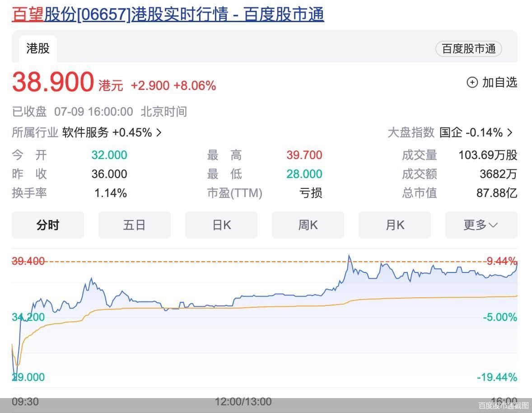Image resolution: width=532 pixels, height=413 pixels.
Task: Click the 市盈(TTM) value 亏损
Action: coord(310,193)
